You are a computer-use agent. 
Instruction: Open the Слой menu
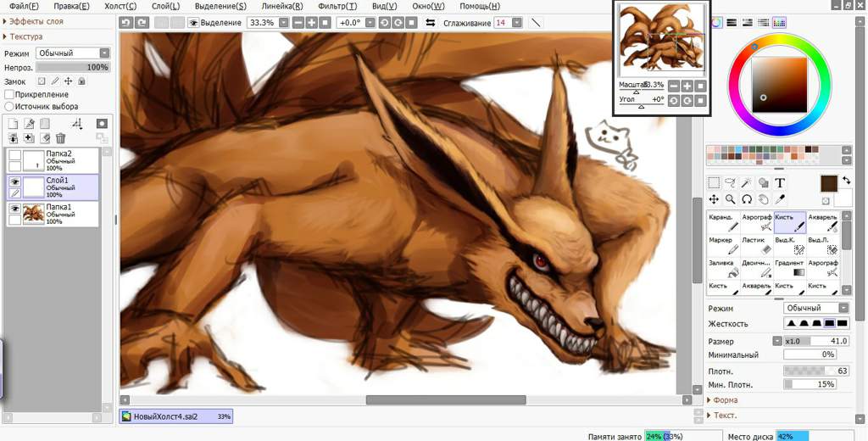coord(165,6)
